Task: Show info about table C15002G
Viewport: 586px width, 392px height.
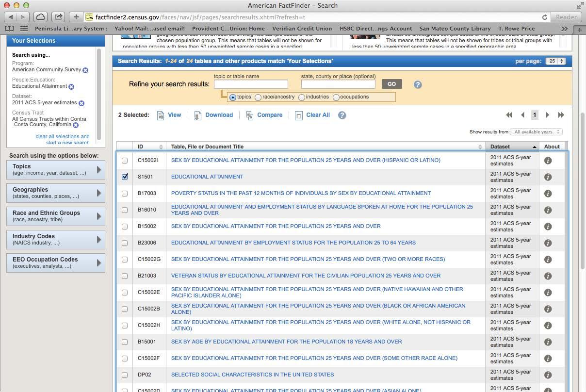Action: coord(548,260)
